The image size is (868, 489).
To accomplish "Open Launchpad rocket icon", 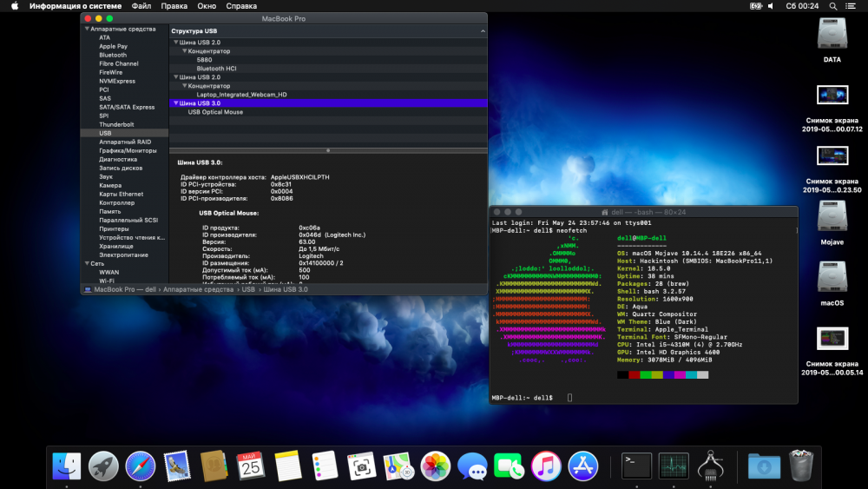I will click(103, 466).
